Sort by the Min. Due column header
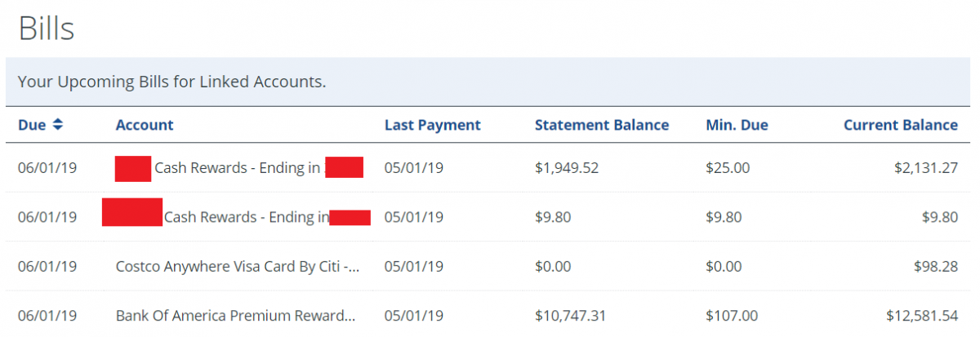This screenshot has height=337, width=980. pyautogui.click(x=737, y=125)
